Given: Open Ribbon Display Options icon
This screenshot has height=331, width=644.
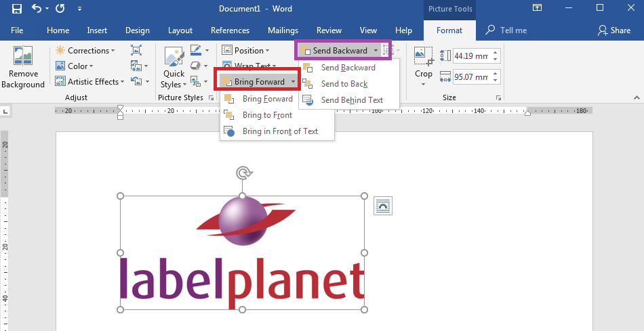Looking at the screenshot, I should click(537, 8).
